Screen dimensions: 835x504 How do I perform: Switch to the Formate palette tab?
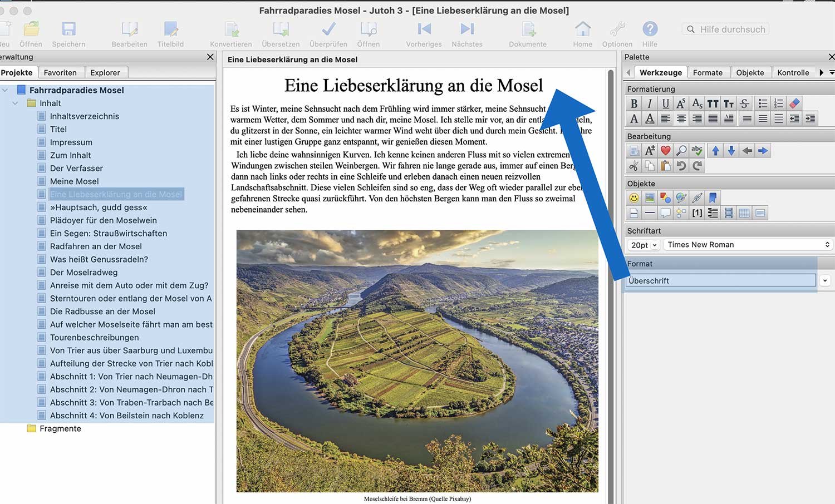pyautogui.click(x=708, y=73)
